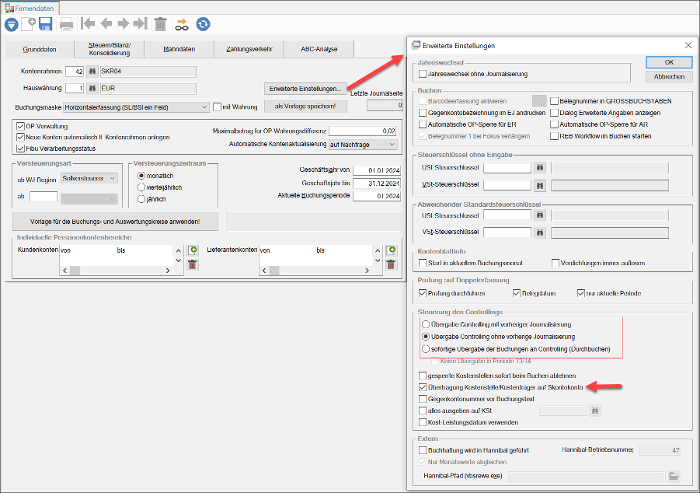Screen dimensions: 700x493
Task: Open the blue round dropdown menu icon in the toolbar
Action: pyautogui.click(x=12, y=25)
